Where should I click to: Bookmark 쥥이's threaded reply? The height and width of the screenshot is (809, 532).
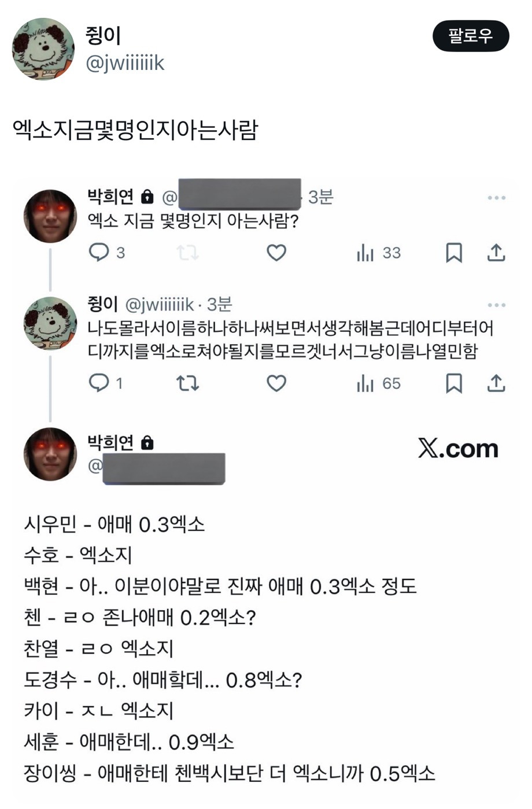tap(454, 383)
